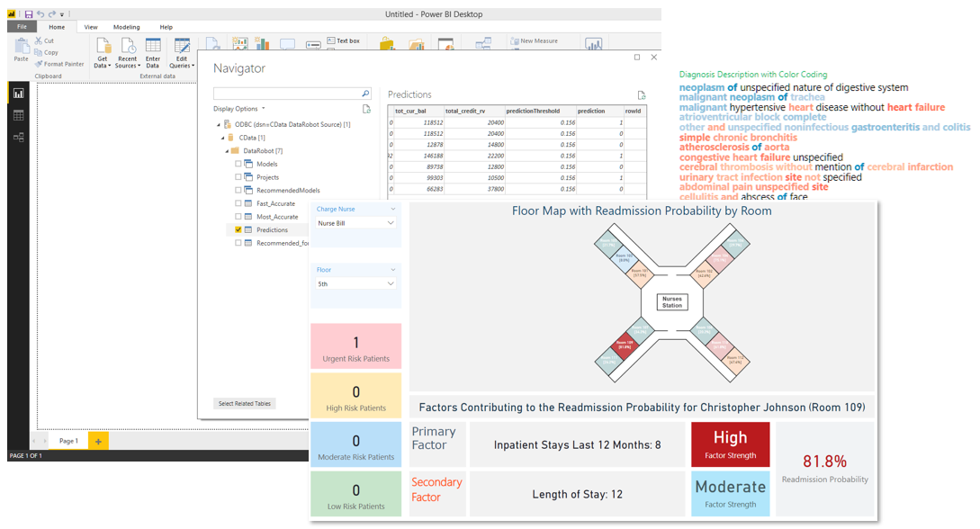Click the Select Related Tables button

(245, 403)
